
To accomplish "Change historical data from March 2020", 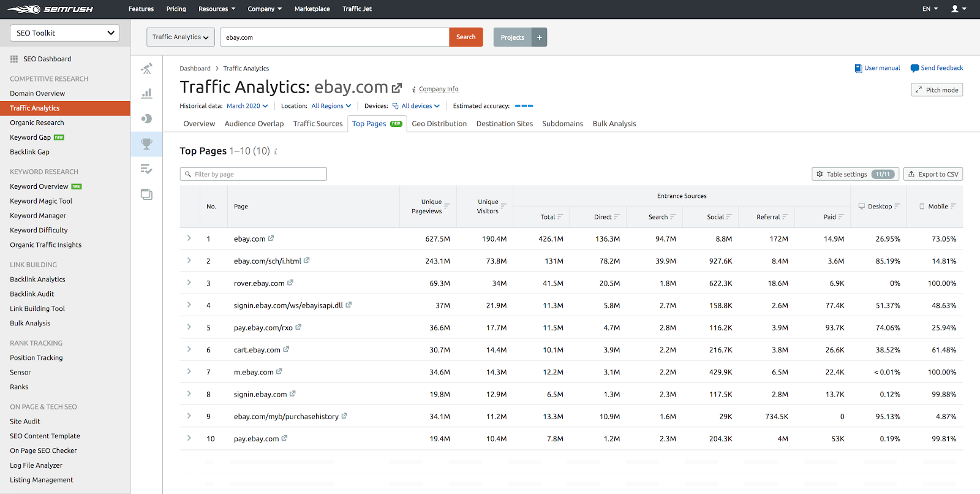I will 247,106.
